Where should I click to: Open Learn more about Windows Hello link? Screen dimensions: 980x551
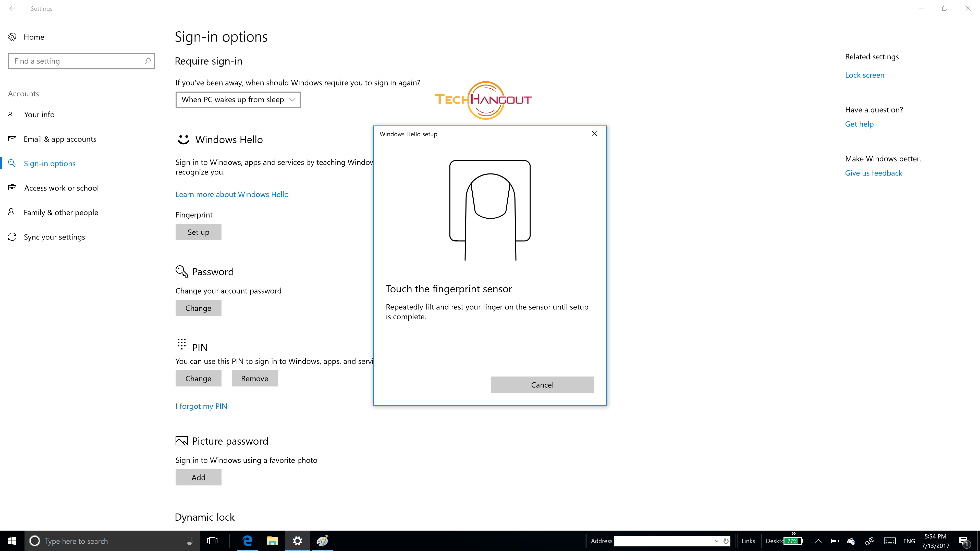232,194
